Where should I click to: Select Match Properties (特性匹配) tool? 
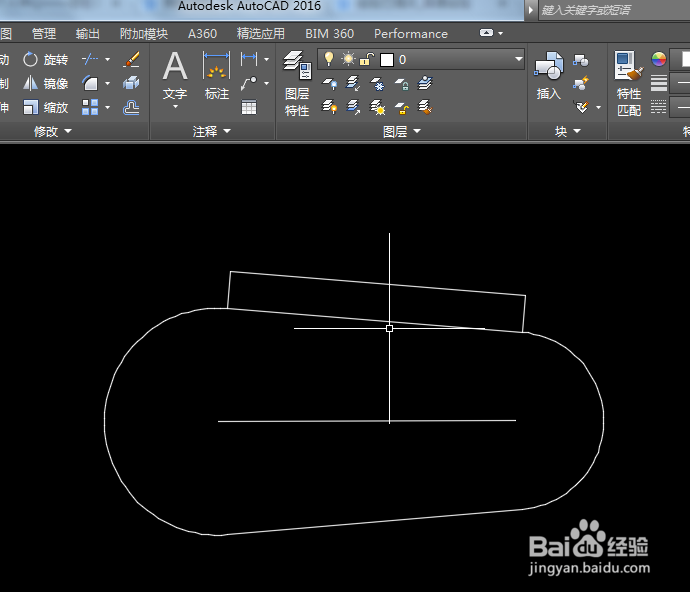pos(629,84)
